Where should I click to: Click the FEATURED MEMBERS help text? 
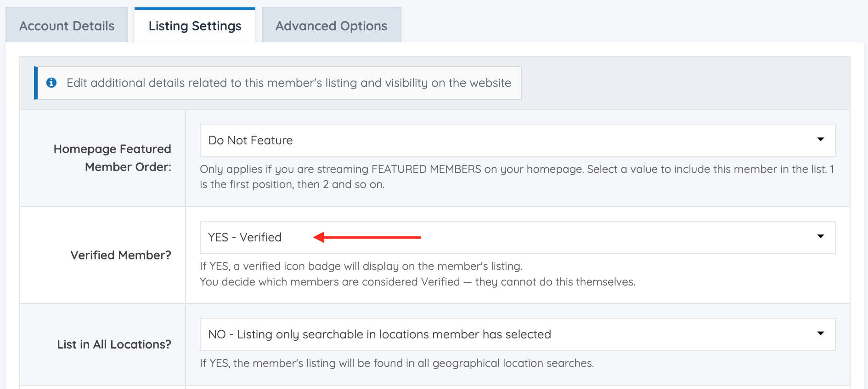pyautogui.click(x=517, y=177)
